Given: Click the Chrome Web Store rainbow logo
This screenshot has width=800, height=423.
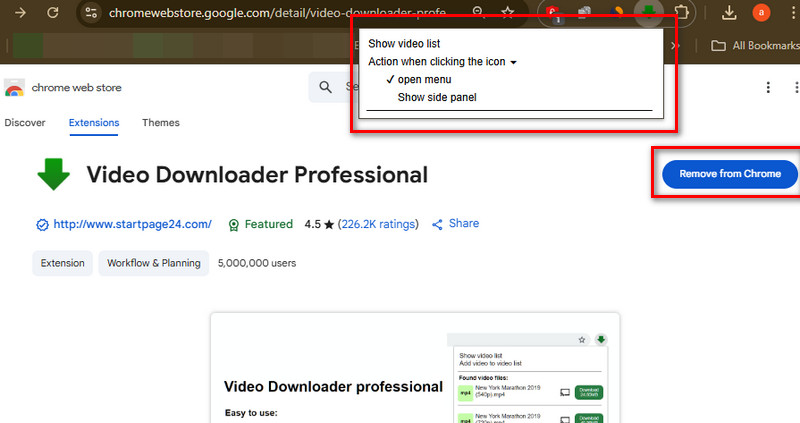Looking at the screenshot, I should pyautogui.click(x=14, y=88).
